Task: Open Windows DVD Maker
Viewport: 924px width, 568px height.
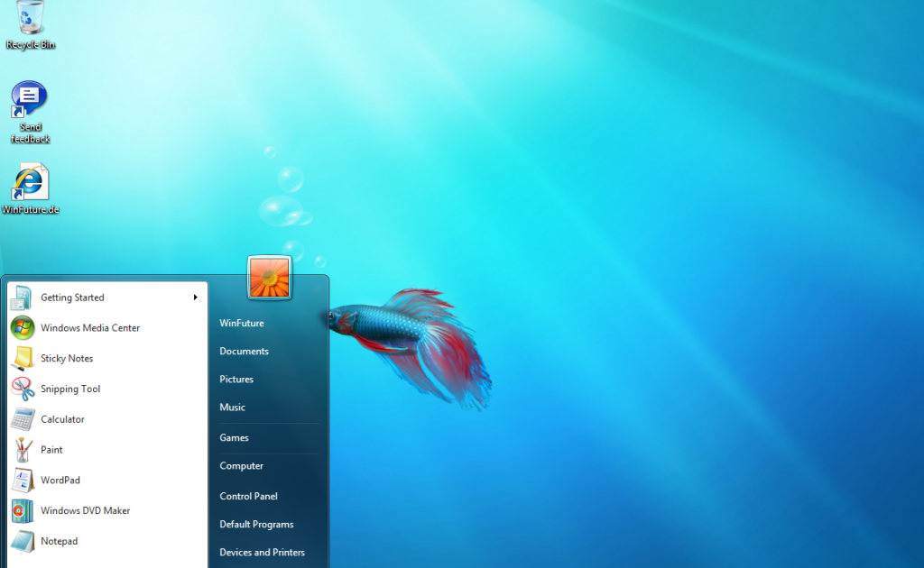Action: [86, 510]
